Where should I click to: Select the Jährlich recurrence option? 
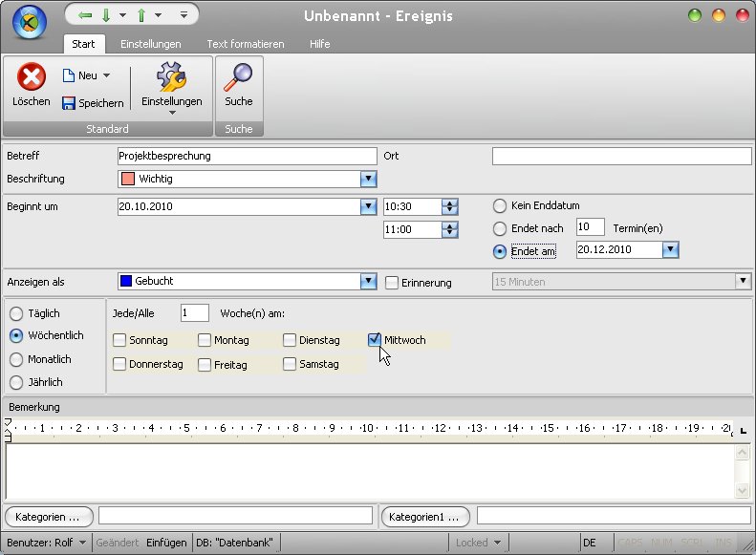pyautogui.click(x=16, y=382)
